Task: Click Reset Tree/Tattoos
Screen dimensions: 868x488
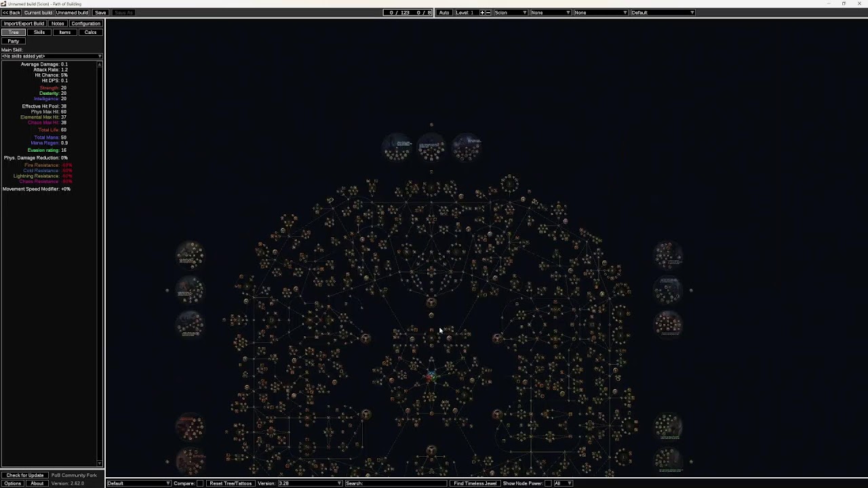Action: [x=231, y=483]
